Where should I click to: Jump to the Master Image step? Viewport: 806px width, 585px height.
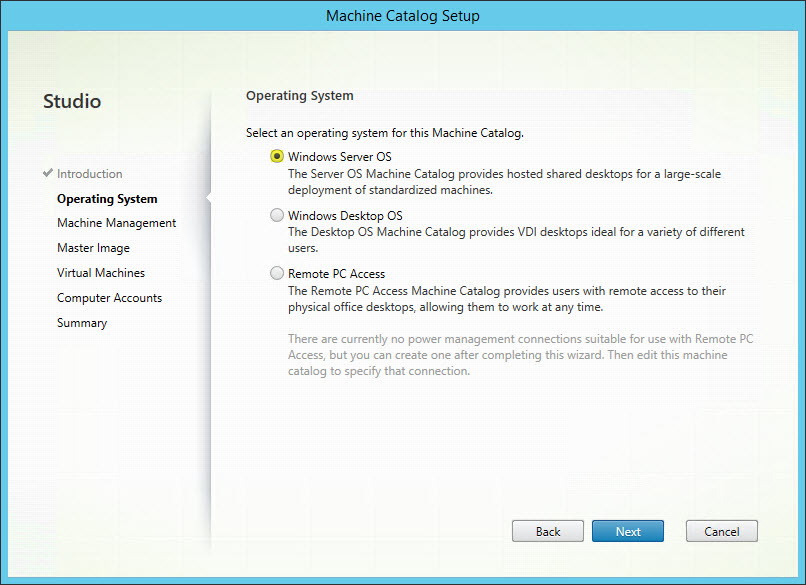(x=93, y=248)
